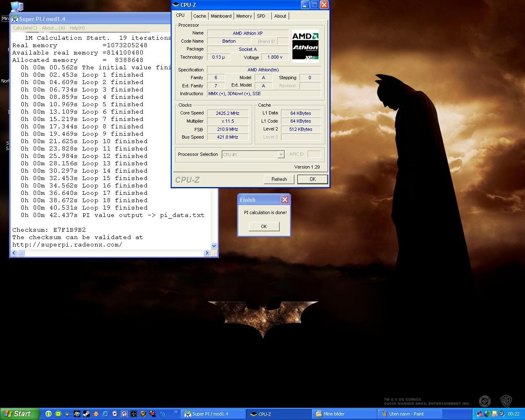Click the blue striped quick launch icon after the bug
The image size is (525, 420).
[x=77, y=414]
